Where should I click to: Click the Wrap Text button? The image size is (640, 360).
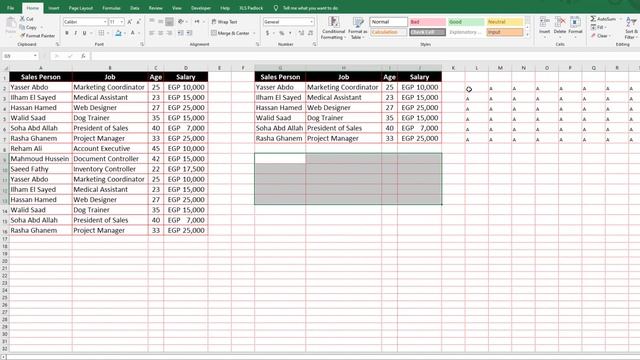click(x=224, y=22)
